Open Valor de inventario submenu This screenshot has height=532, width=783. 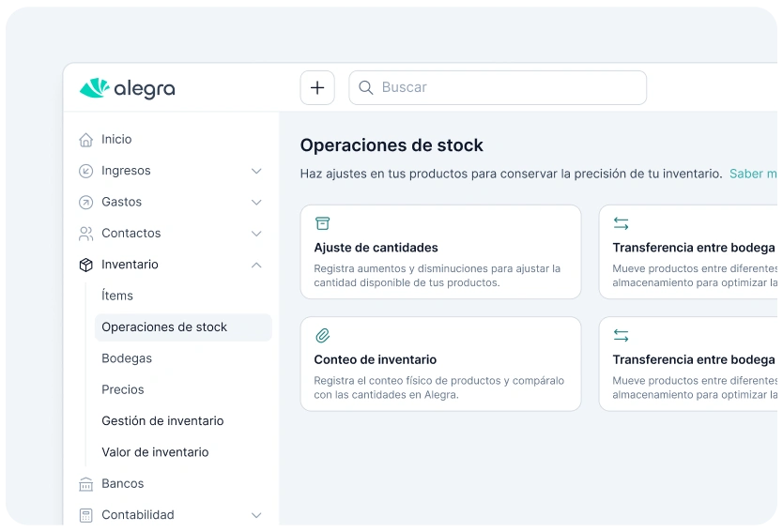tap(155, 452)
